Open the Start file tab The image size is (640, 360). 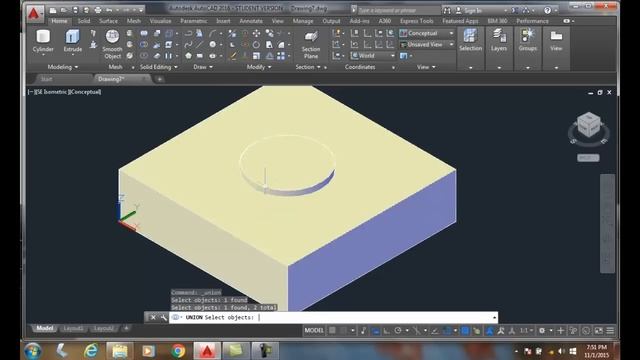coord(46,79)
